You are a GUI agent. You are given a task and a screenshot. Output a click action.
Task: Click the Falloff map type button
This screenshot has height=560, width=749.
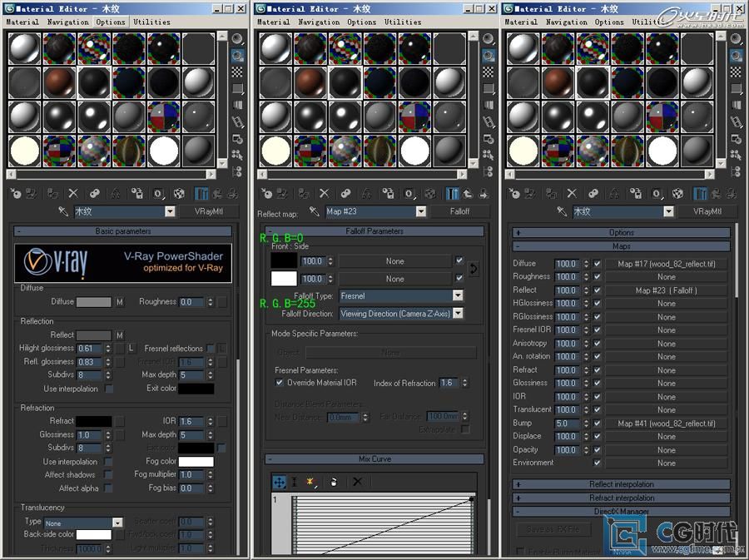[459, 211]
